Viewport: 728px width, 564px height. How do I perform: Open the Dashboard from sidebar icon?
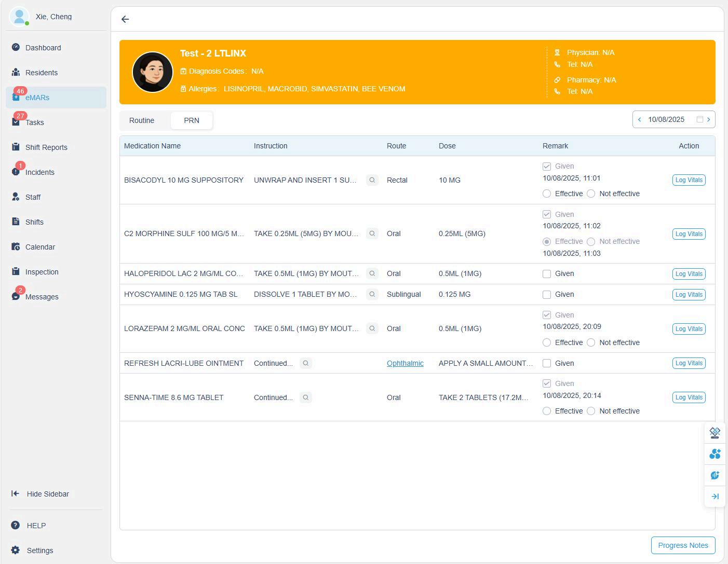pos(16,47)
